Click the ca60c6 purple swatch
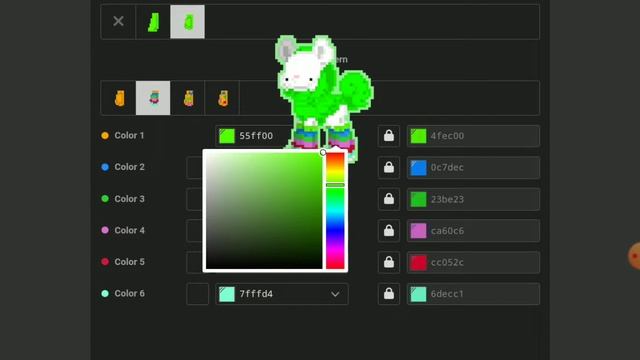The image size is (640, 360). 418,231
